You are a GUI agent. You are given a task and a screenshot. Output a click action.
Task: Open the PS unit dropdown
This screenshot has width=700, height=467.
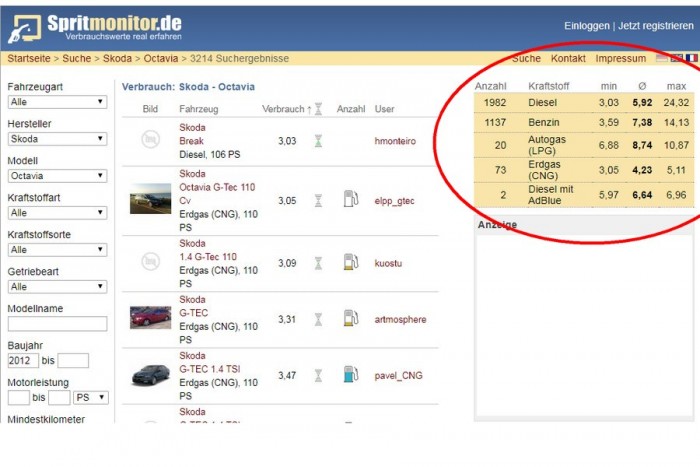91,397
